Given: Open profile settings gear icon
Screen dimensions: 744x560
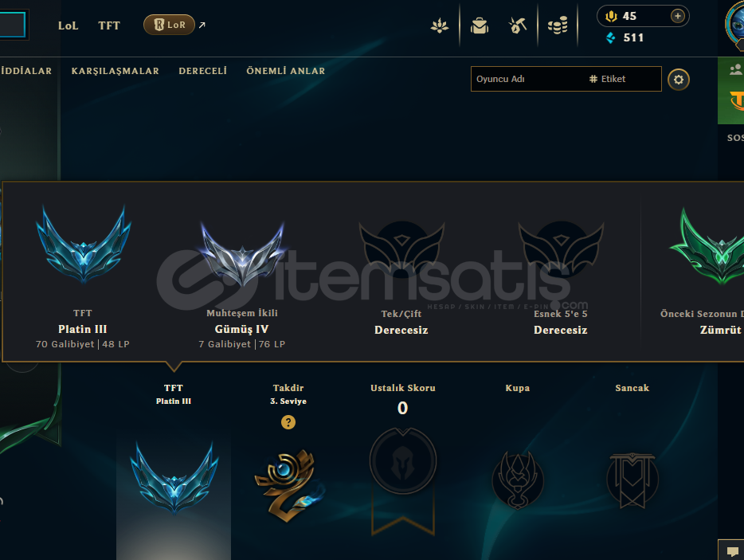Looking at the screenshot, I should [x=679, y=79].
